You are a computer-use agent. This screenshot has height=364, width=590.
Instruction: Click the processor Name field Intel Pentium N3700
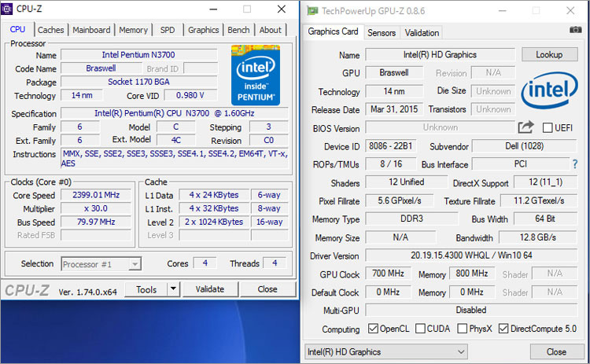tap(138, 55)
